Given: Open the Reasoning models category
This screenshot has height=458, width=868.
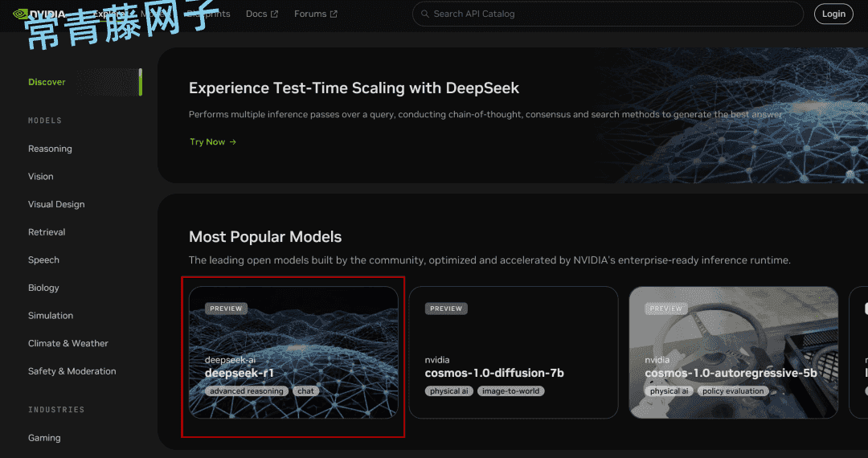Looking at the screenshot, I should point(50,149).
